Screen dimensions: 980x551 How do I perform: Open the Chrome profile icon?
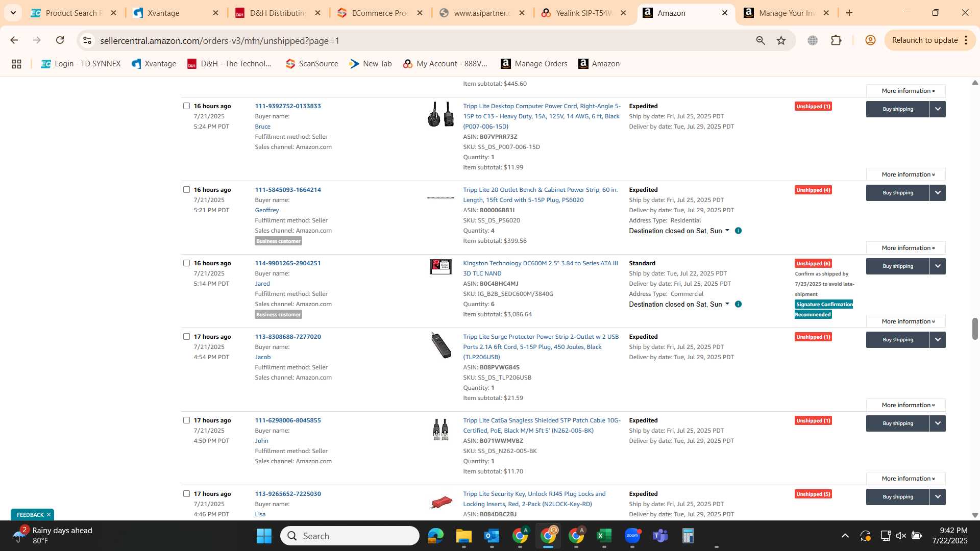pos(871,40)
